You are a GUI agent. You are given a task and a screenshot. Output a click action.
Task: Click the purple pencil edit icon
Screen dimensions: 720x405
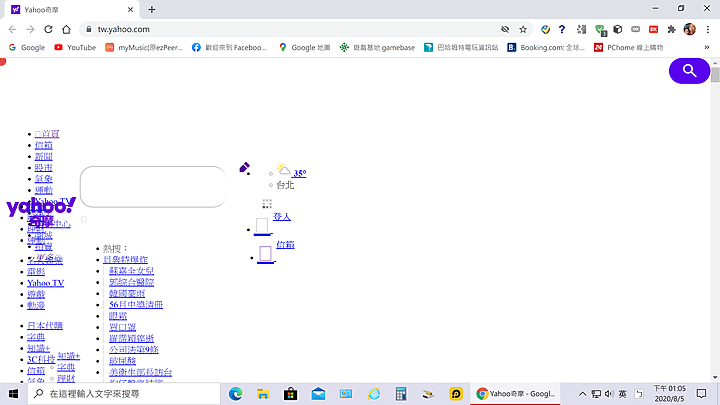click(x=244, y=167)
